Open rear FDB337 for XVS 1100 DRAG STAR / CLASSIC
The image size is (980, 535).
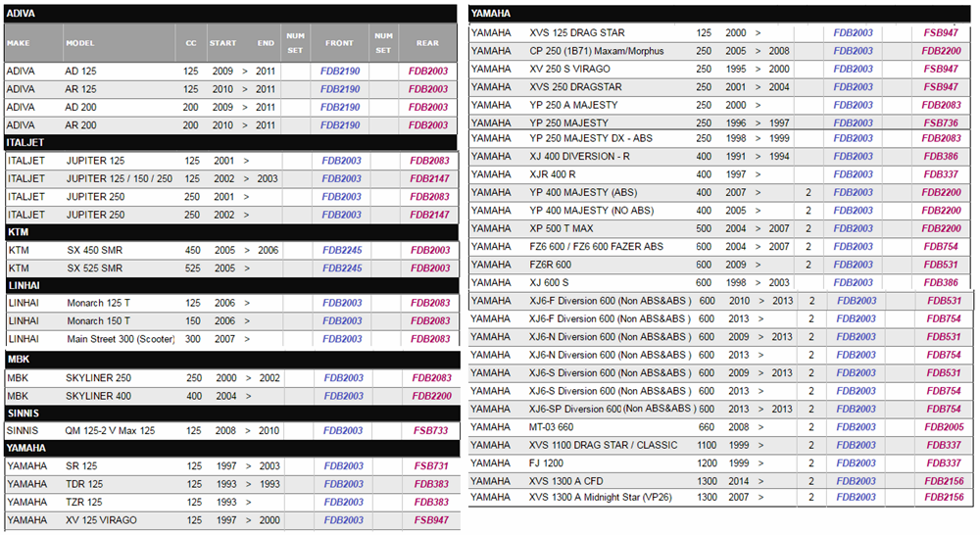tap(944, 446)
